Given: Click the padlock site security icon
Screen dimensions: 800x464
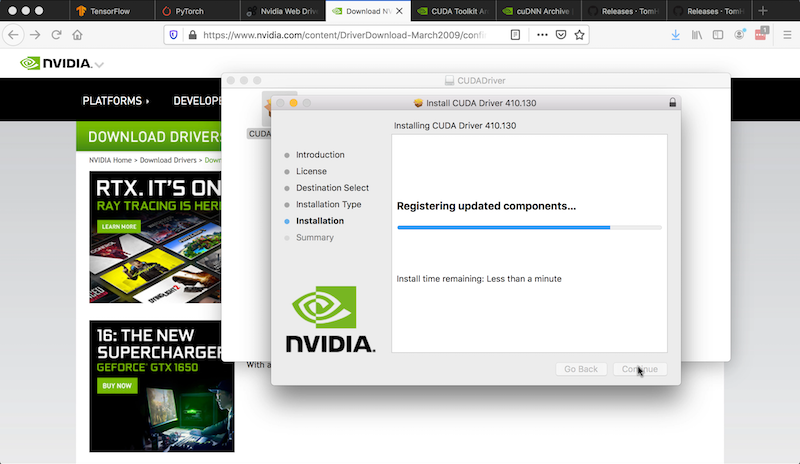Looking at the screenshot, I should tap(192, 35).
